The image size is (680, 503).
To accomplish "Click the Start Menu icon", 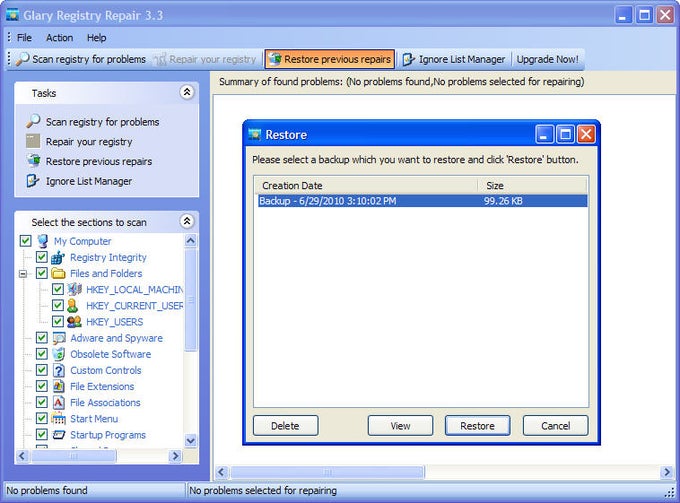I will 59,418.
